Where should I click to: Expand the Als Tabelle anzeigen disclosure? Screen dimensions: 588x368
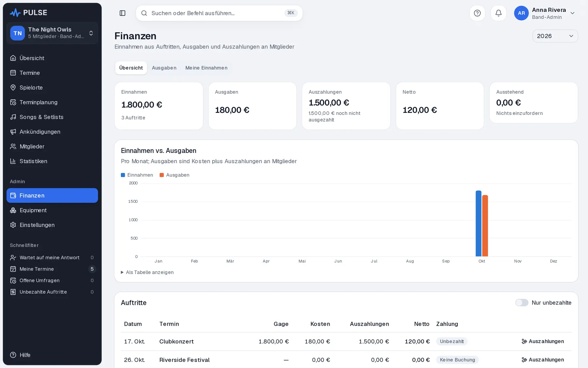tap(147, 272)
